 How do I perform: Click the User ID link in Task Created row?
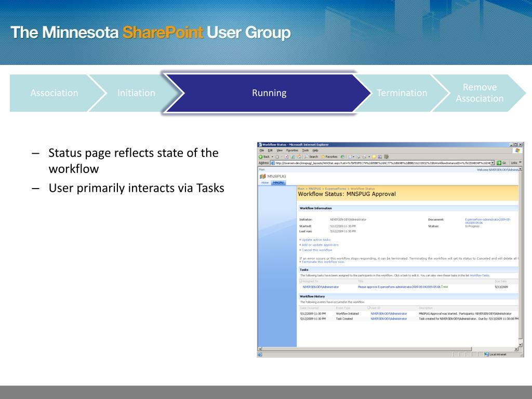pos(389,318)
